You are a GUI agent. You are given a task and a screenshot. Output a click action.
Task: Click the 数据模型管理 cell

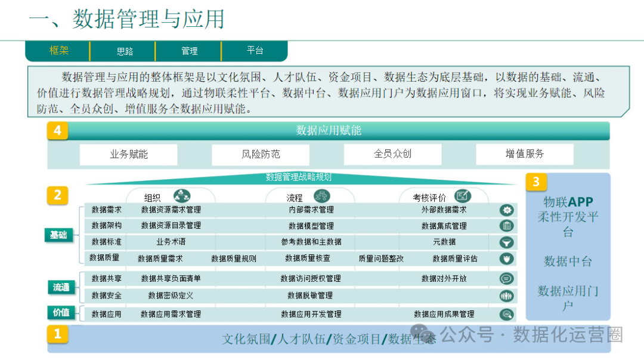click(x=311, y=226)
